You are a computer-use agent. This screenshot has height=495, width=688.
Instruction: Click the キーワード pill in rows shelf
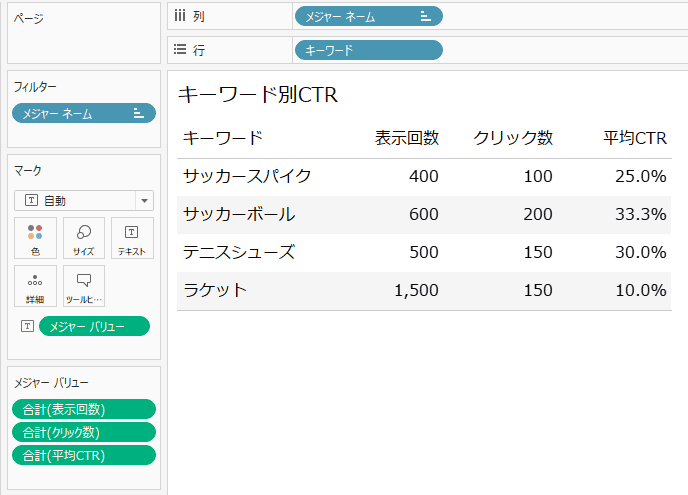368,49
